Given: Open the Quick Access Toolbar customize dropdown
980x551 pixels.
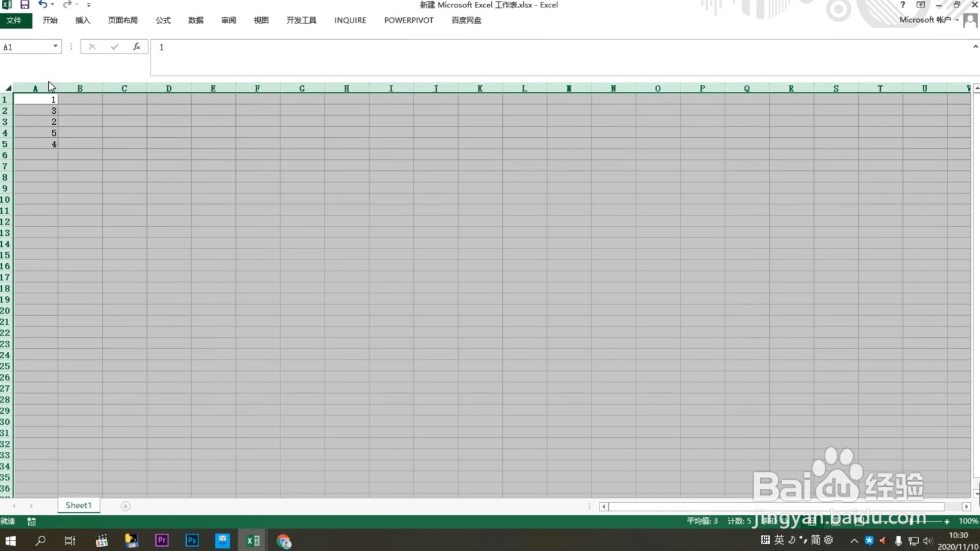Looking at the screenshot, I should coord(89,5).
